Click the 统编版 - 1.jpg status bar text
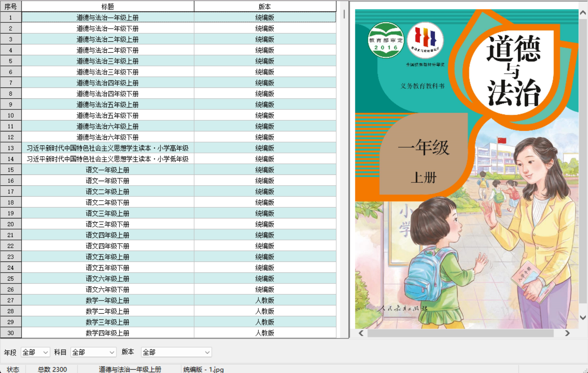This screenshot has height=373, width=588. click(x=203, y=369)
